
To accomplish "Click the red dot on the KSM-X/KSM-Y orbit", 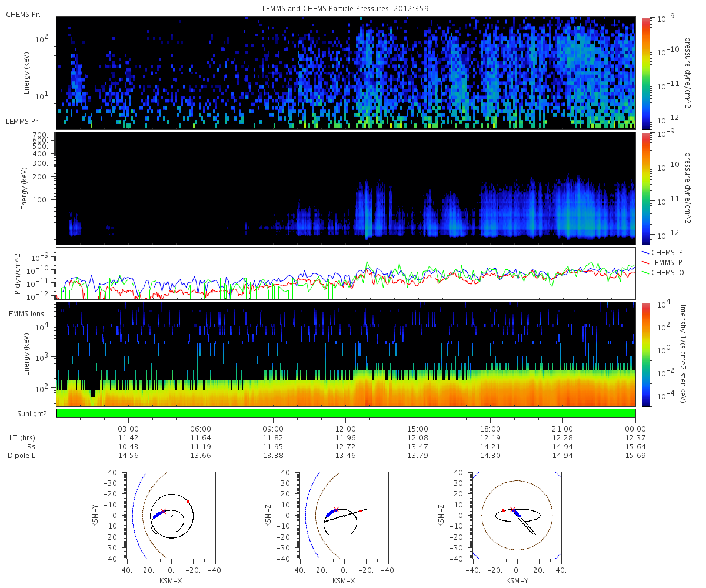I will pyautogui.click(x=188, y=502).
